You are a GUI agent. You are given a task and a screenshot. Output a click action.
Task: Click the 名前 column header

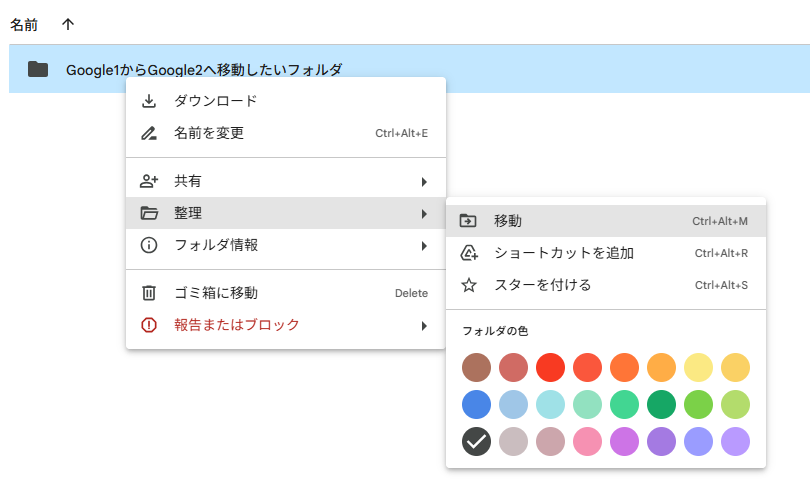(x=24, y=25)
